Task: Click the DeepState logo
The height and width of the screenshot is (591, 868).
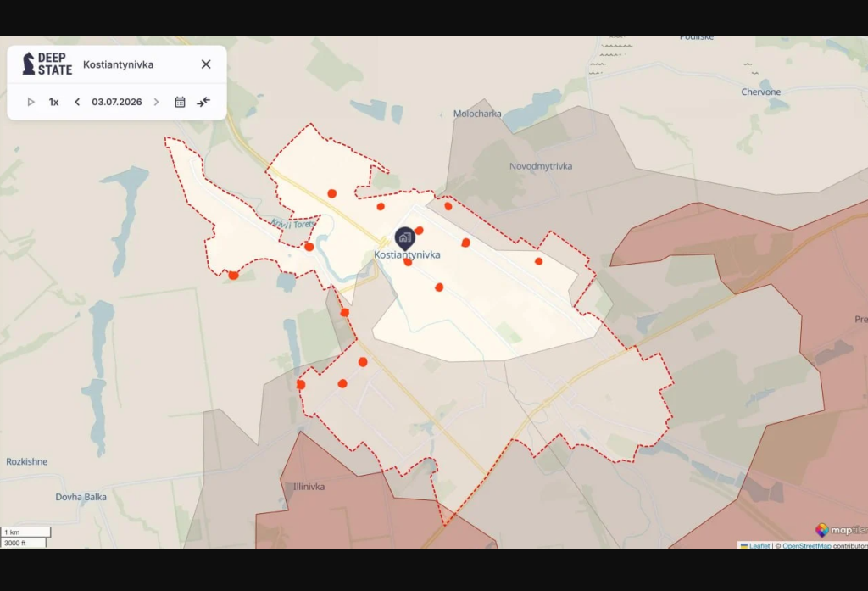Action: click(x=47, y=64)
